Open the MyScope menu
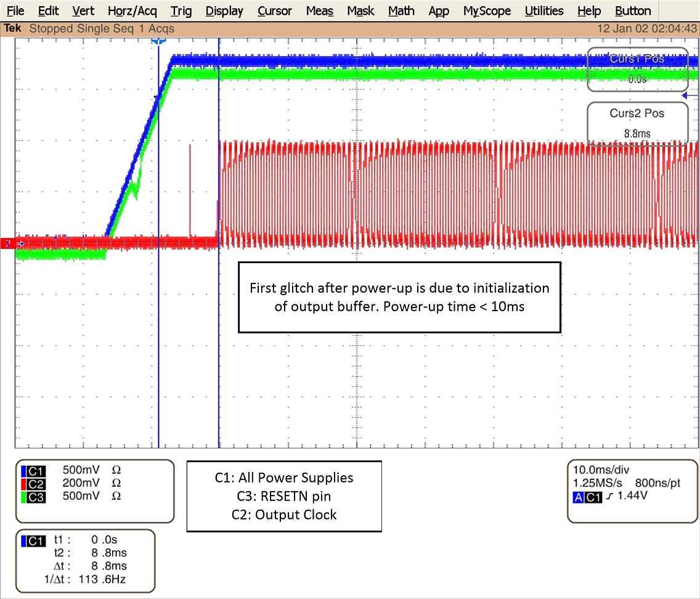 [x=487, y=10]
